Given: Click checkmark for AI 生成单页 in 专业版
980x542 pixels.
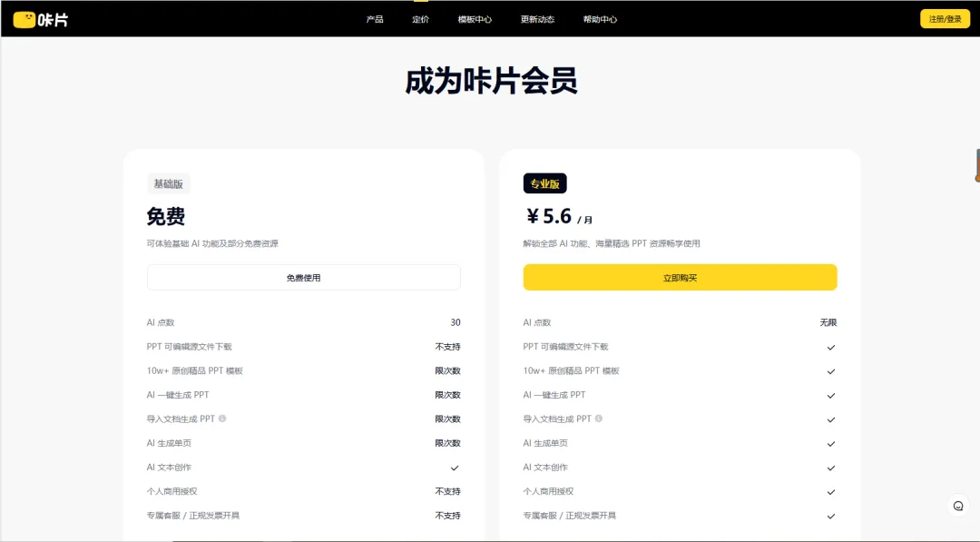Looking at the screenshot, I should pos(830,444).
